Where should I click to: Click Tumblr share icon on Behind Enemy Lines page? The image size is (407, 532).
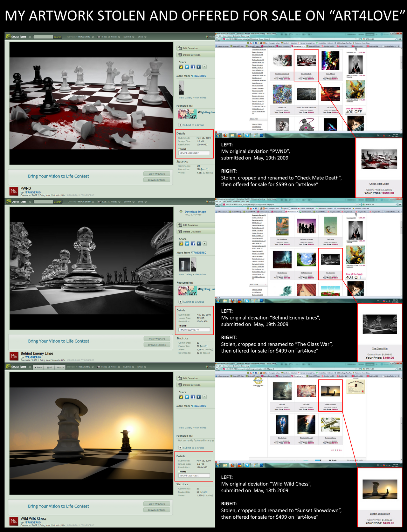198,244
